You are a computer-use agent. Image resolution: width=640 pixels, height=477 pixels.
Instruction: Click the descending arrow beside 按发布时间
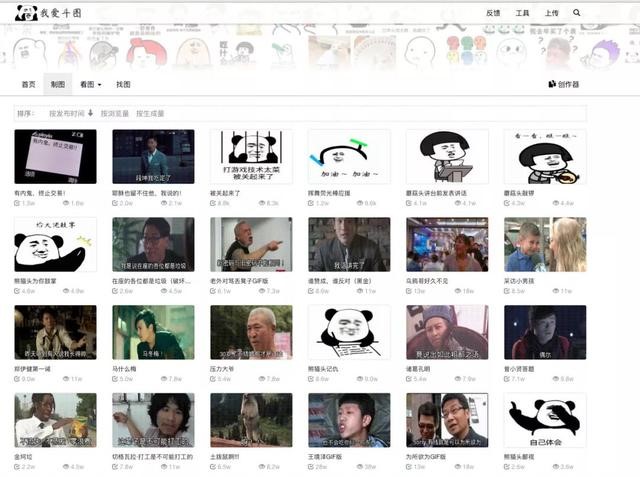coord(91,114)
